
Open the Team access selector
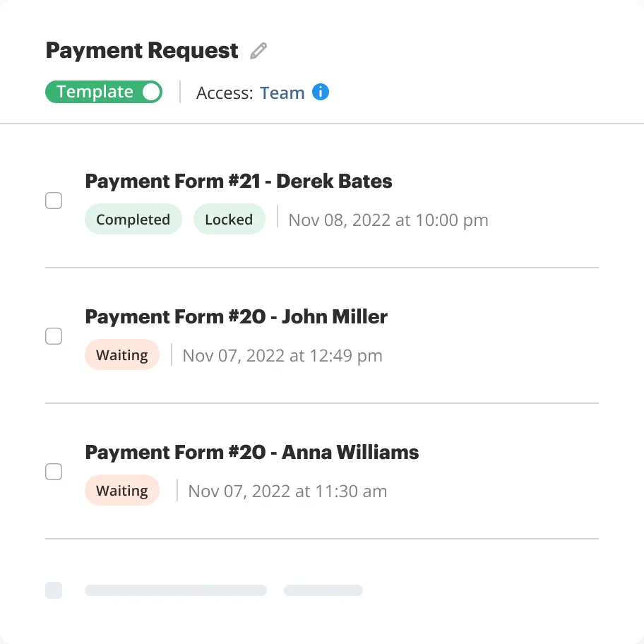282,93
